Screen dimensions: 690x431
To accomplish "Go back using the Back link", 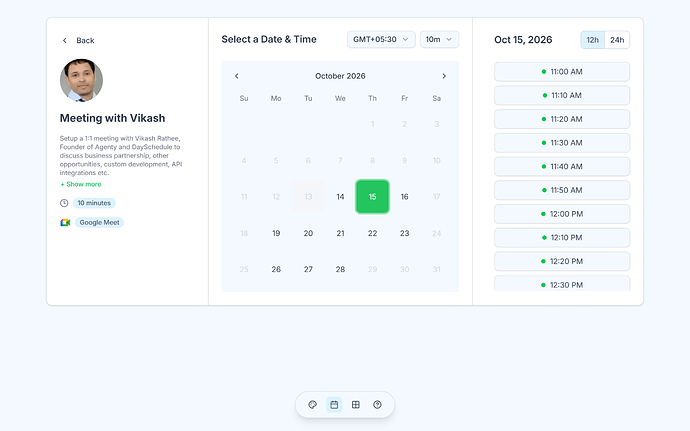I will (78, 41).
